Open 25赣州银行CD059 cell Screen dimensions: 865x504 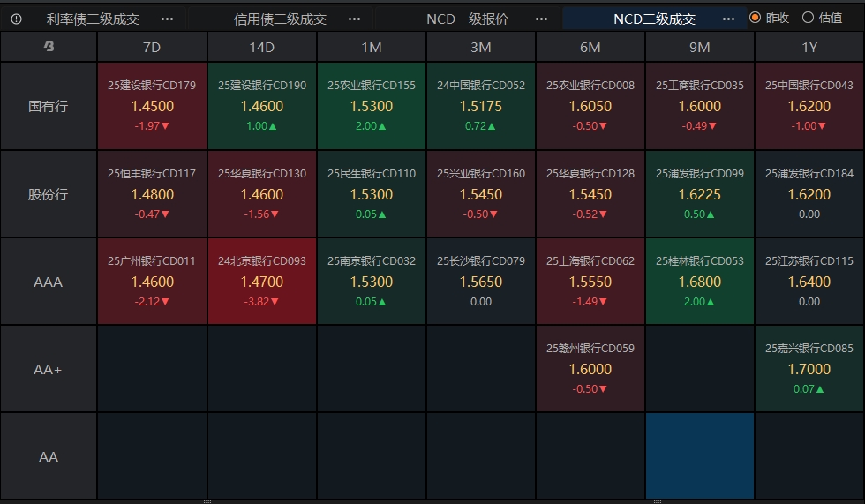(590, 369)
